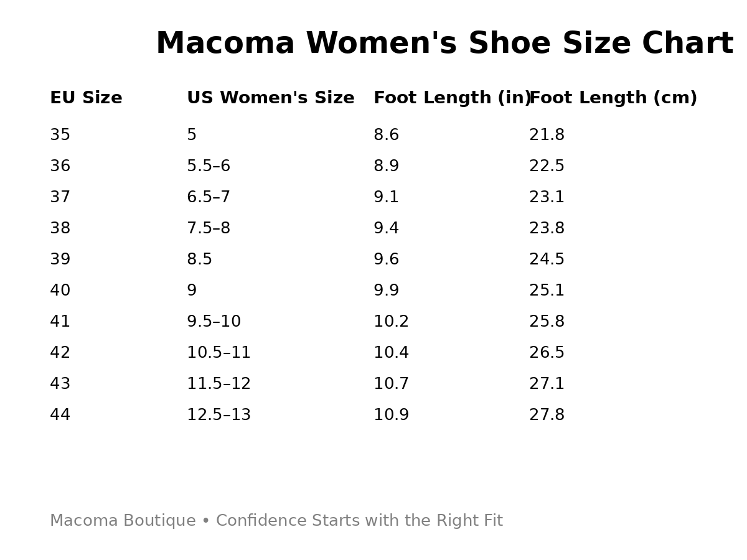Select EU size 39 in the chart
Image resolution: width=747 pixels, height=560 pixels.
(60, 259)
